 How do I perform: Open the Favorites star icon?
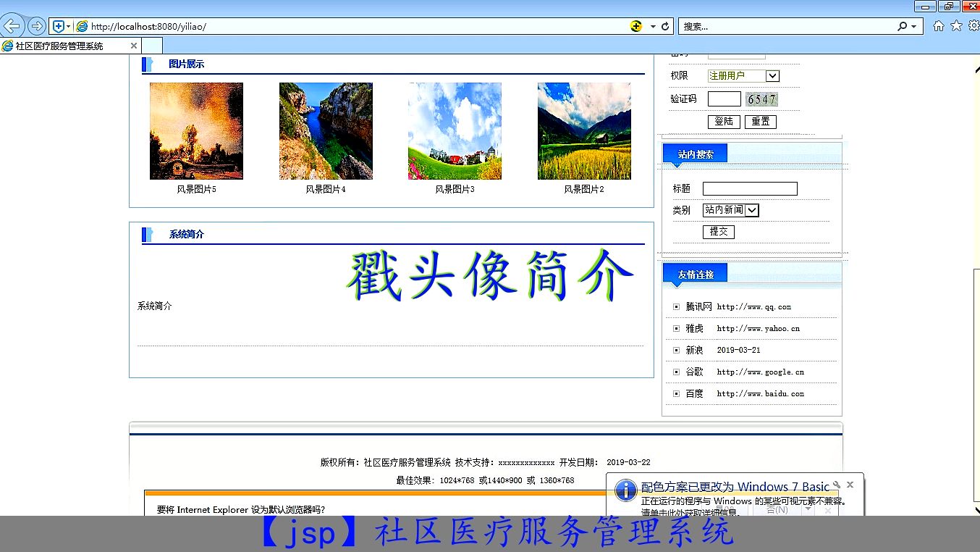[x=956, y=26]
